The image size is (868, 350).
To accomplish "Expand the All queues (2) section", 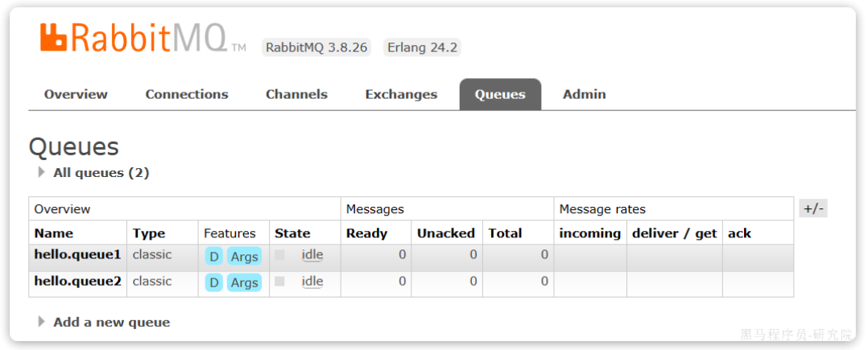I will point(101,173).
